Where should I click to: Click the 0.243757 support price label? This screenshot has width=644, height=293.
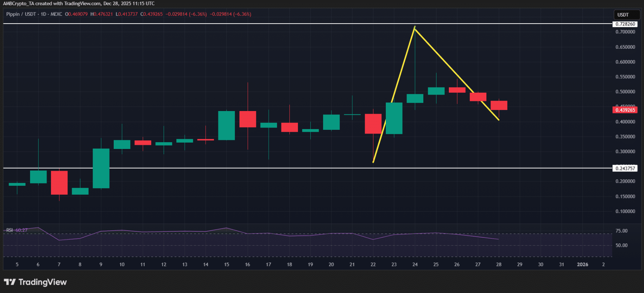pyautogui.click(x=625, y=168)
